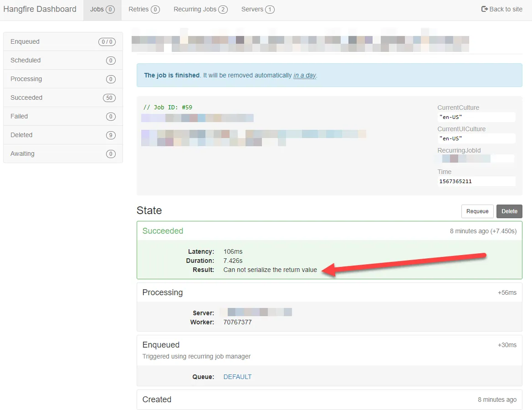Click the Succeeded state heading

click(163, 231)
